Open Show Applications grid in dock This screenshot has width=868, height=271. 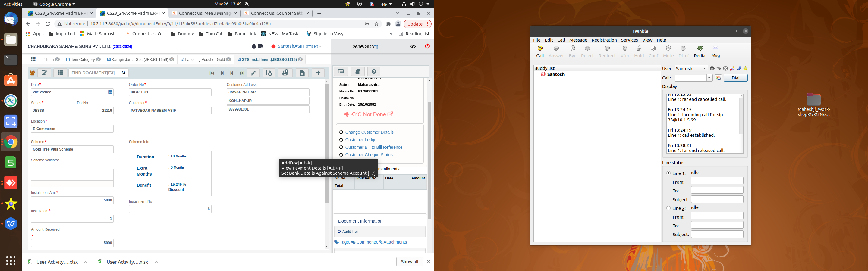pos(11,260)
